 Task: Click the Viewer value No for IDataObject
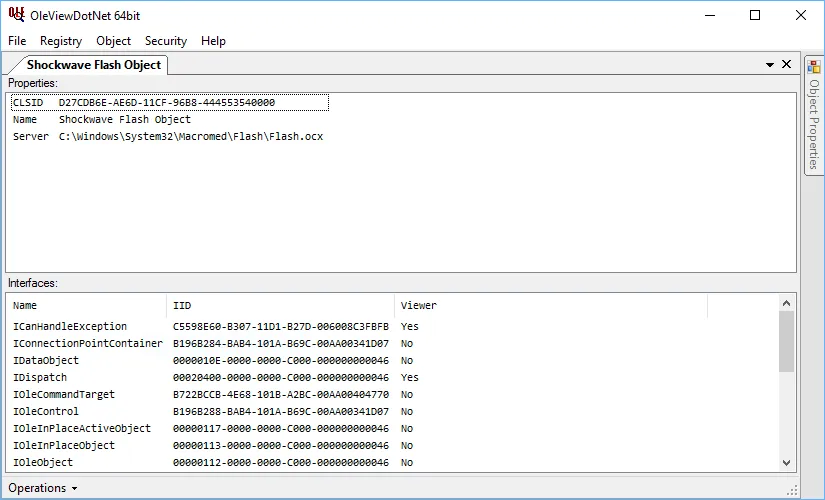(x=407, y=361)
